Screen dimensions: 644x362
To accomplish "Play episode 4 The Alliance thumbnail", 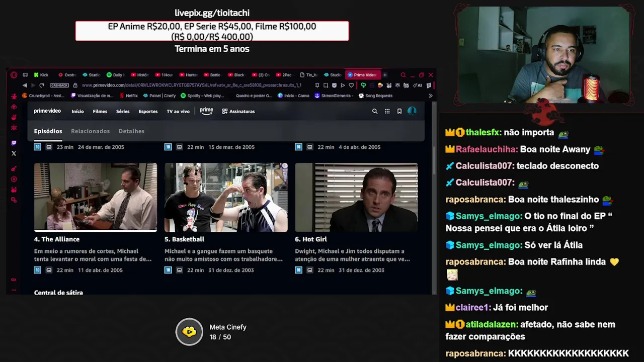I will pyautogui.click(x=96, y=197).
